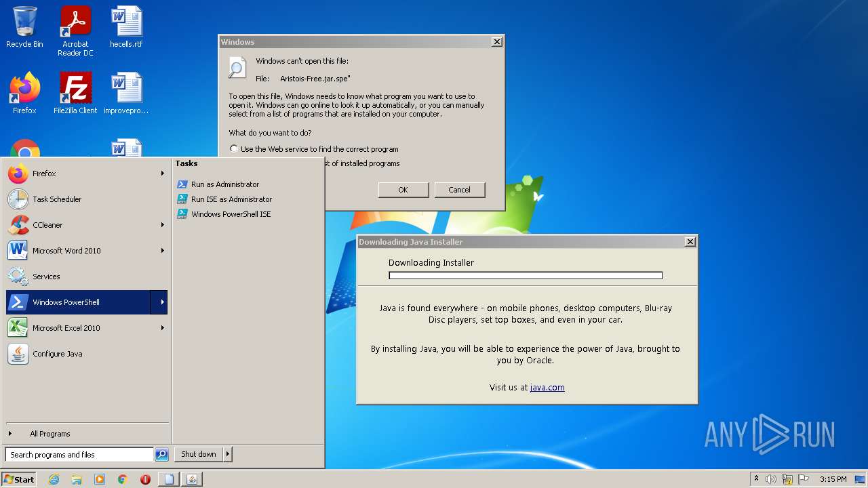Expand Windows PowerShell jump list arrow
Screen dimensions: 868x488
(159, 302)
